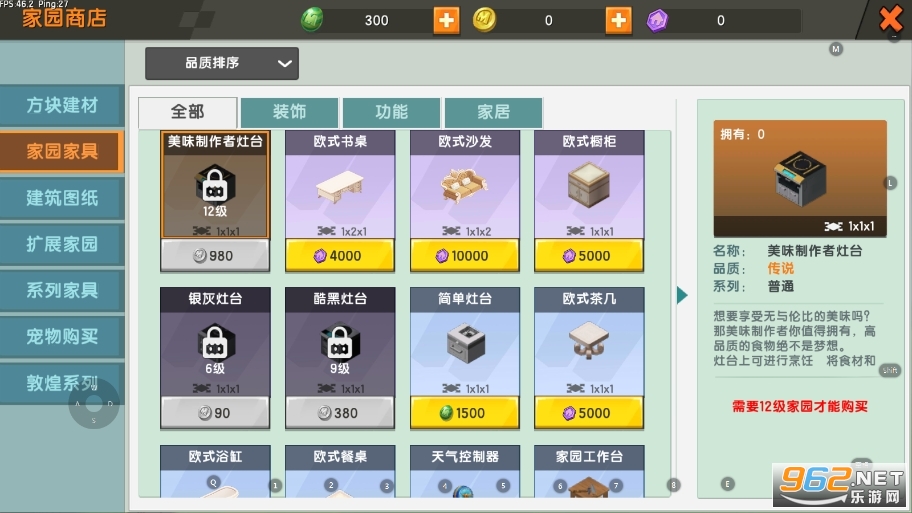Image resolution: width=912 pixels, height=513 pixels.
Task: Add more green gems with the plus icon
Action: pyautogui.click(x=446, y=20)
